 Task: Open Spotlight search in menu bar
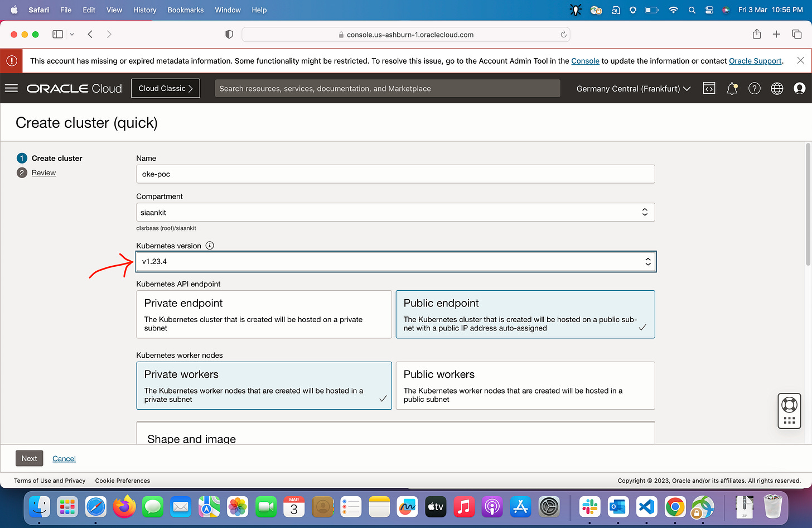[x=692, y=10]
